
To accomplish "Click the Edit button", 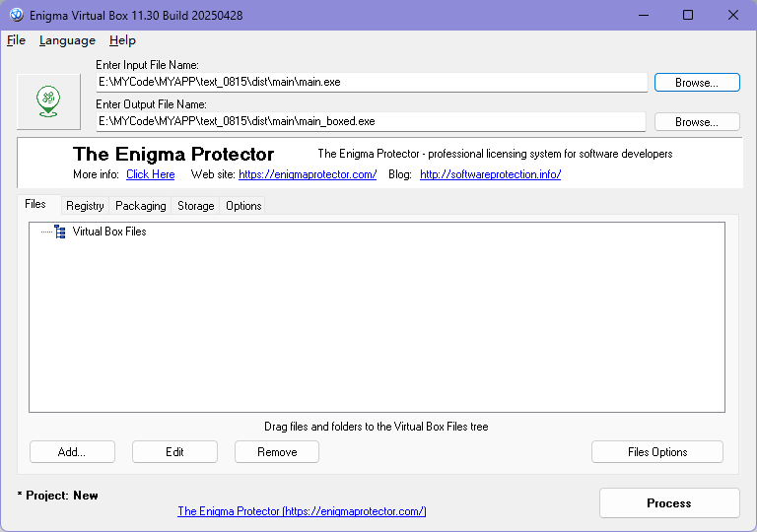I will (174, 452).
